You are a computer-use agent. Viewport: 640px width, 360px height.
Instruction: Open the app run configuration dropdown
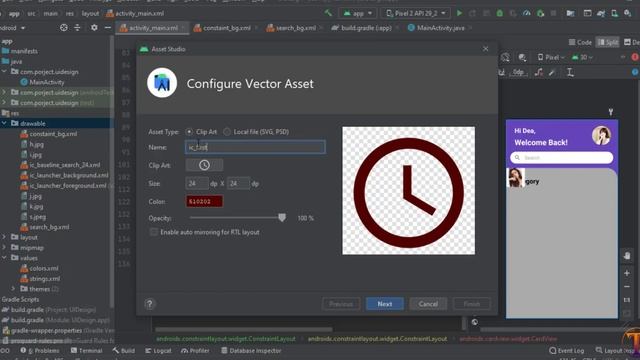click(358, 13)
